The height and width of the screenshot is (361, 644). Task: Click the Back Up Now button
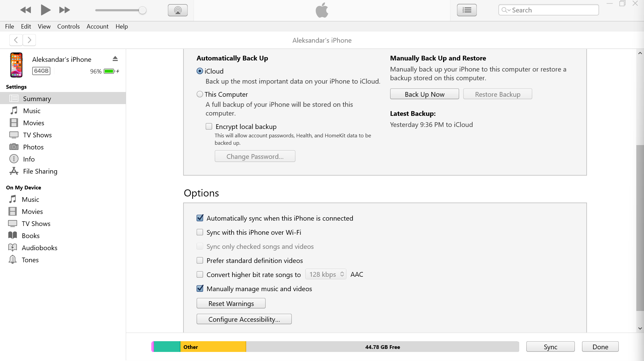point(424,94)
